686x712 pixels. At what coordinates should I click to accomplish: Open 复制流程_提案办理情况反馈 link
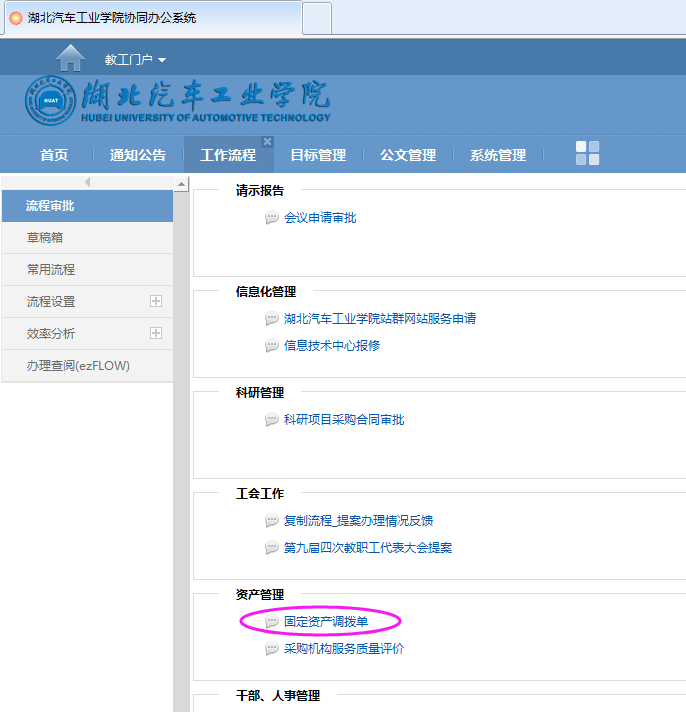click(359, 520)
